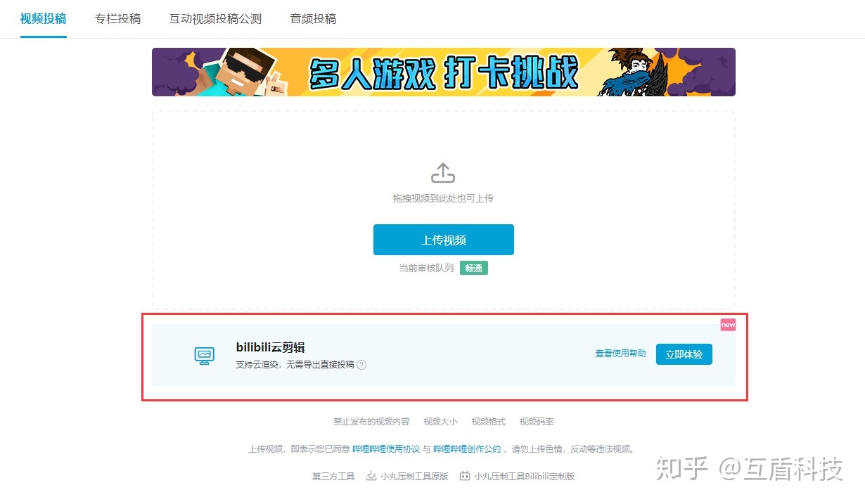Open the 视频格式 link
The width and height of the screenshot is (865, 504).
[489, 422]
